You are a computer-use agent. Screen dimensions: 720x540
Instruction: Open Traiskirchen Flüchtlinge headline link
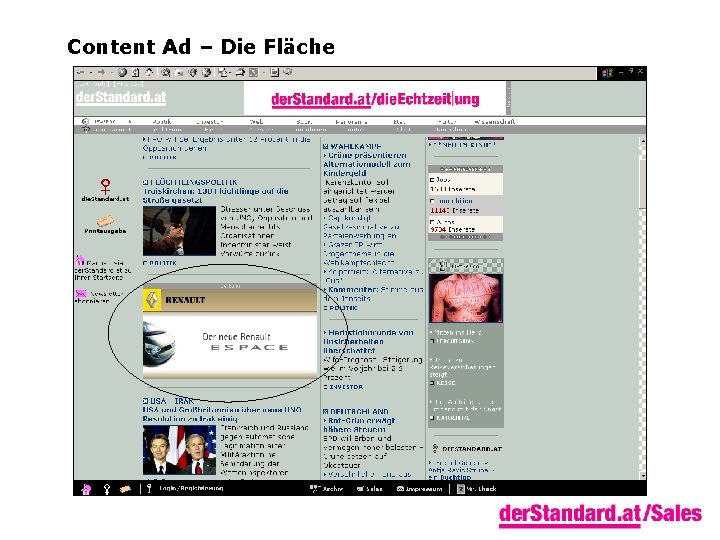(215, 196)
